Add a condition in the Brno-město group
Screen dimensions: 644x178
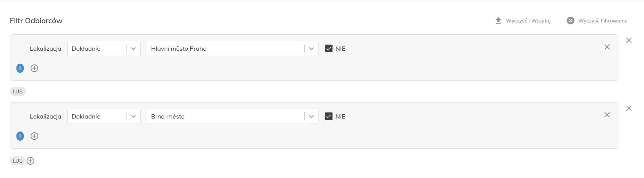34,136
